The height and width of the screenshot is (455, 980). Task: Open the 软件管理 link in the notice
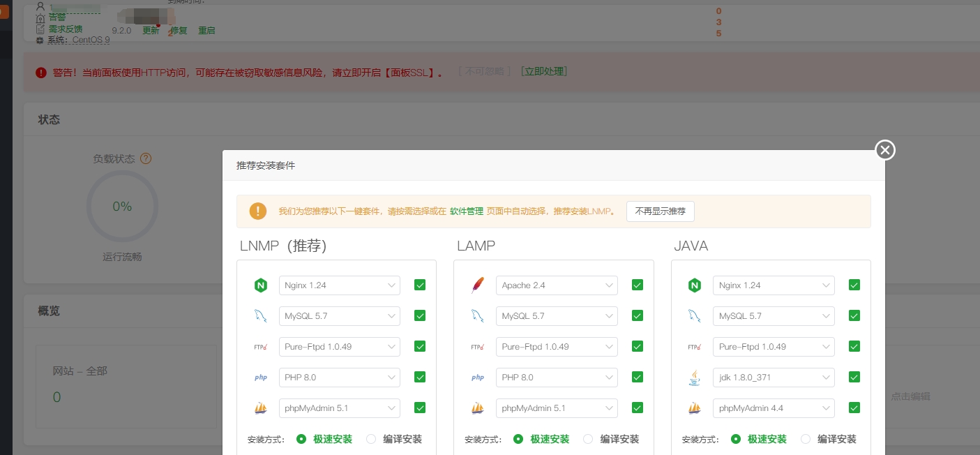coord(466,211)
